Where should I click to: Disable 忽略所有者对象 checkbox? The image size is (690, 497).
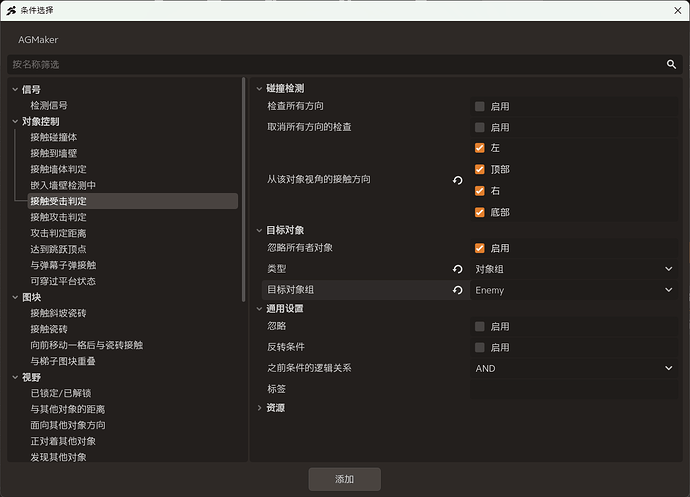point(480,248)
